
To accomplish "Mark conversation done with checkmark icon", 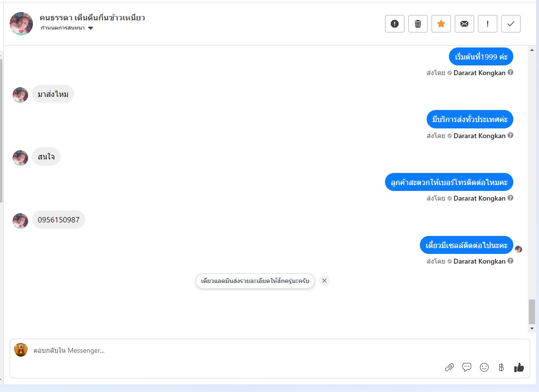I will click(x=511, y=24).
